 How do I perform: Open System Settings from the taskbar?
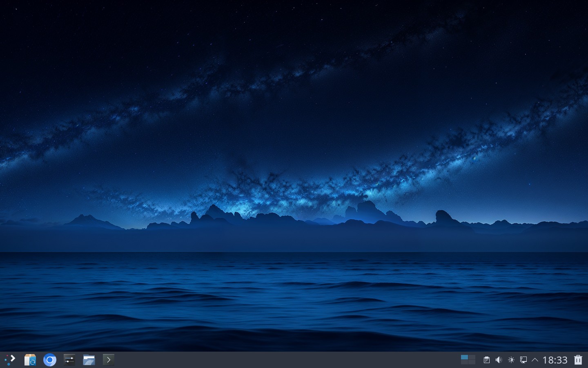[x=69, y=360]
